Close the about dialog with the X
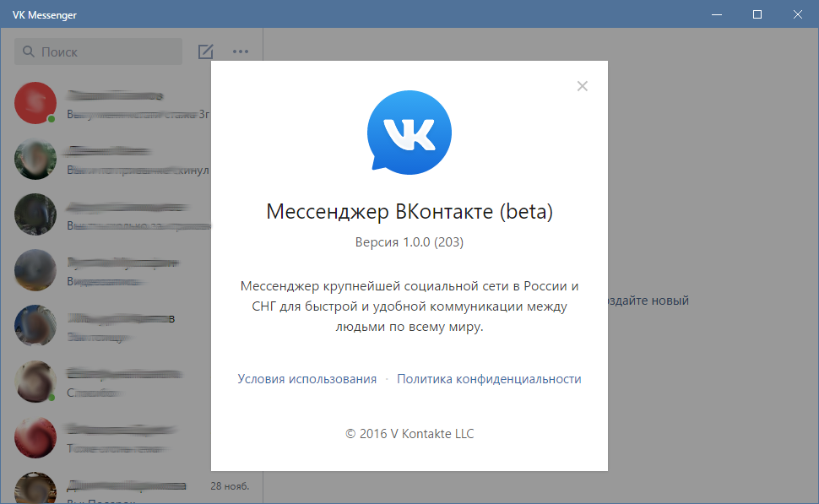The height and width of the screenshot is (504, 819). 583,86
